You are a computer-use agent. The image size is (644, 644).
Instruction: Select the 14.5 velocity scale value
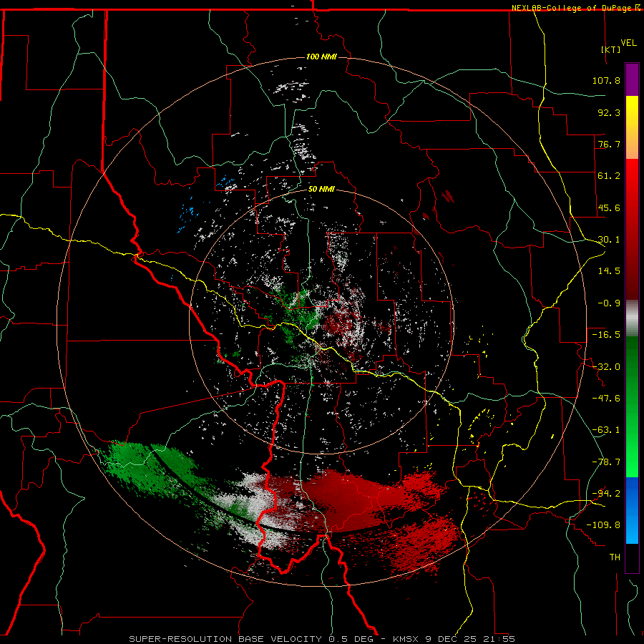click(x=609, y=271)
